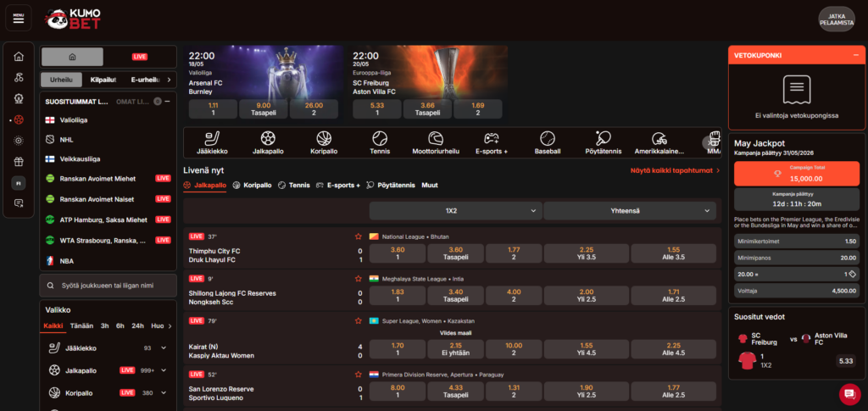Select the Jääkiekko hockey sport icon
This screenshot has height=411, width=868.
pos(212,142)
